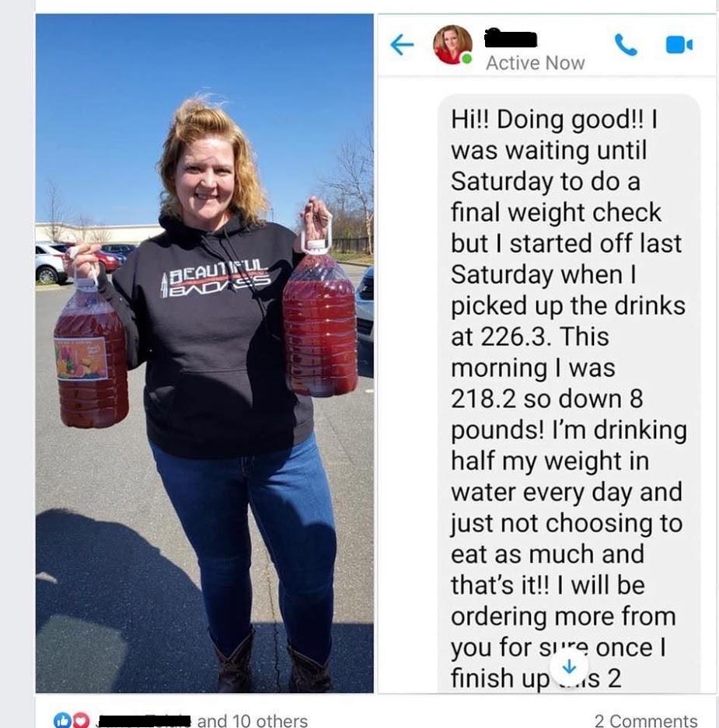Tap the back arrow in chat header
This screenshot has width=719, height=728.
[x=402, y=45]
